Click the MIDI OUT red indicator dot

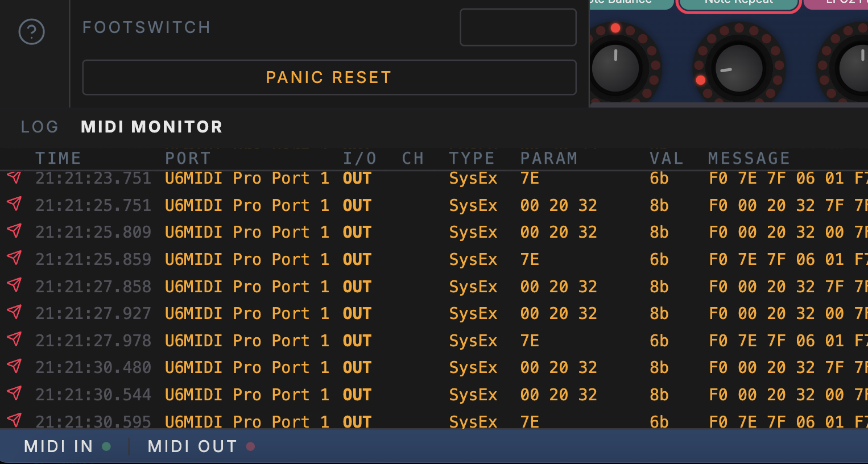tap(250, 446)
